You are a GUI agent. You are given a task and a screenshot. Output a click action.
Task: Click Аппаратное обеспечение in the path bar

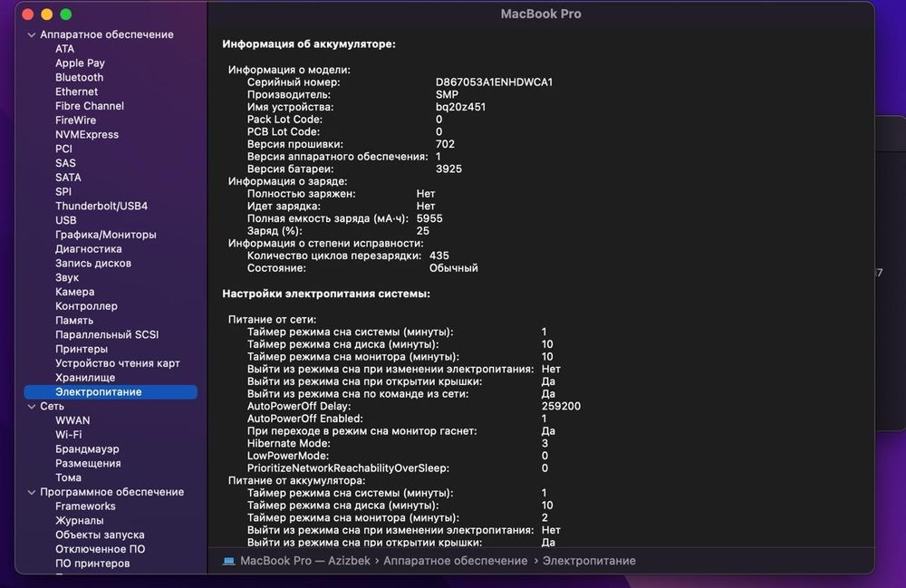point(456,561)
